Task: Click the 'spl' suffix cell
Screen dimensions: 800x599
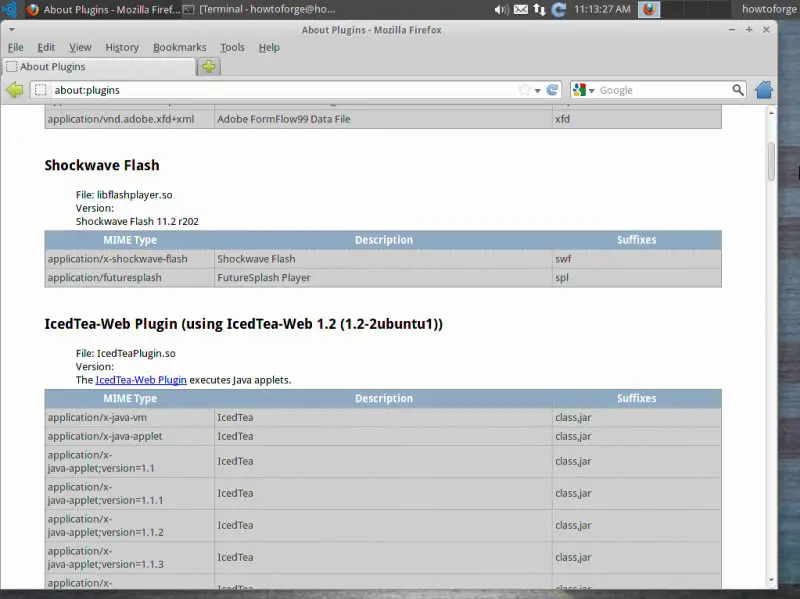Action: [x=637, y=278]
